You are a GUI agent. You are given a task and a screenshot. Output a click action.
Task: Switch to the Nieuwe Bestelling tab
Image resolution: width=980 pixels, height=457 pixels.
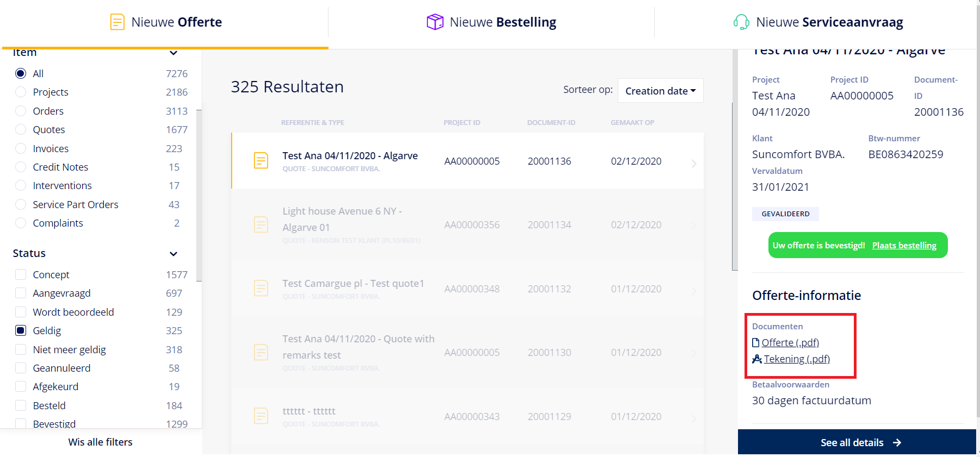492,22
